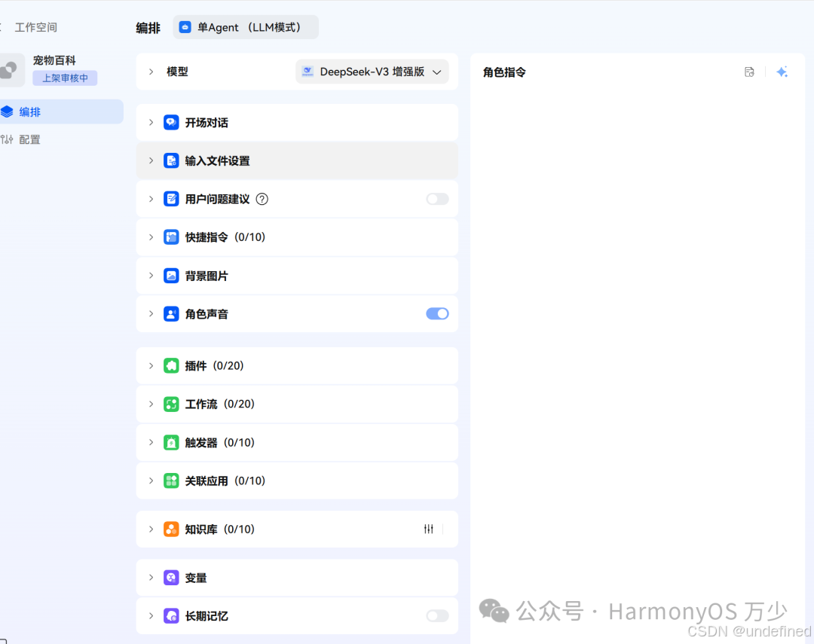This screenshot has height=644, width=814.
Task: Expand the 快捷指令 chevron
Action: tap(151, 237)
